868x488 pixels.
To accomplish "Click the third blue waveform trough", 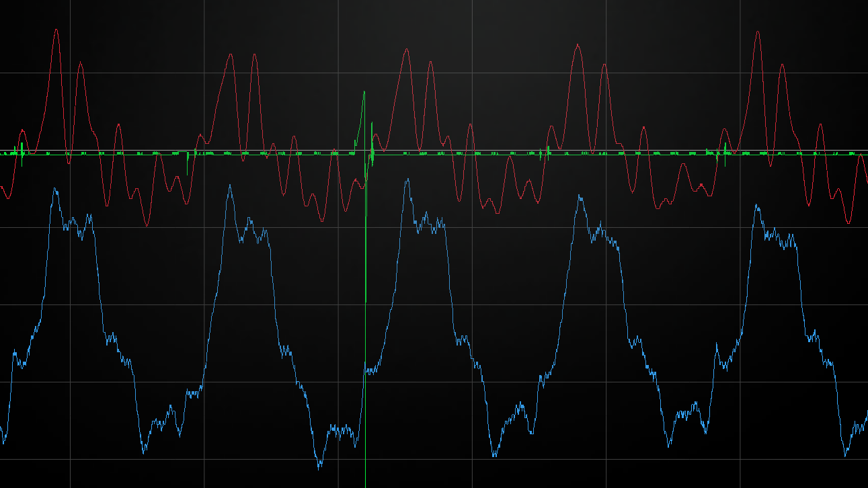I will [494, 456].
